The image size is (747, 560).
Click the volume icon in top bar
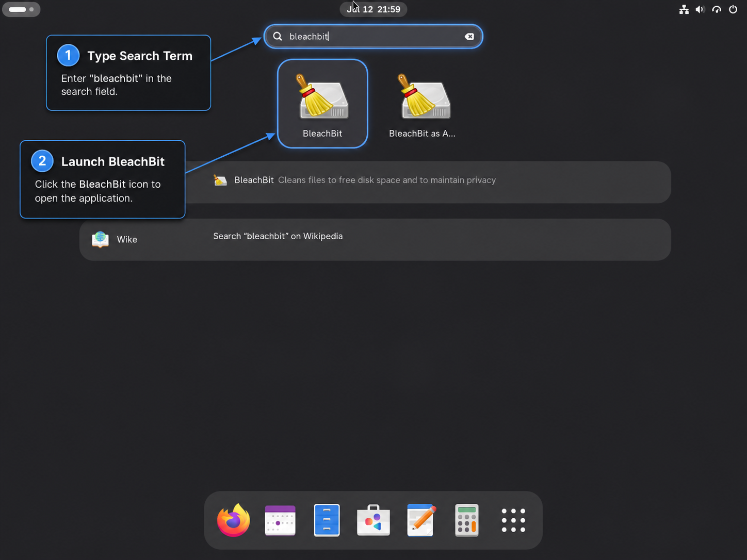(700, 9)
